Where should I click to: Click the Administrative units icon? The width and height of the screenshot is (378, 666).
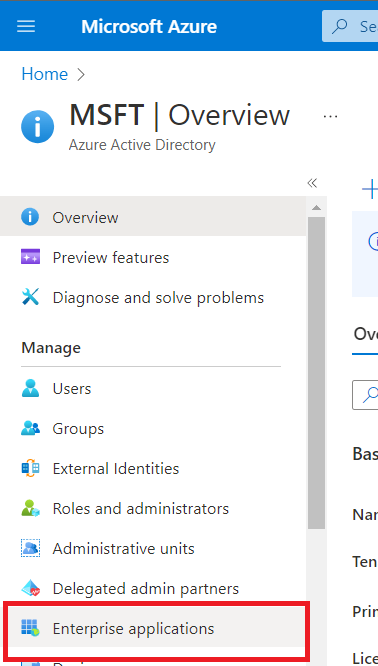pyautogui.click(x=30, y=548)
